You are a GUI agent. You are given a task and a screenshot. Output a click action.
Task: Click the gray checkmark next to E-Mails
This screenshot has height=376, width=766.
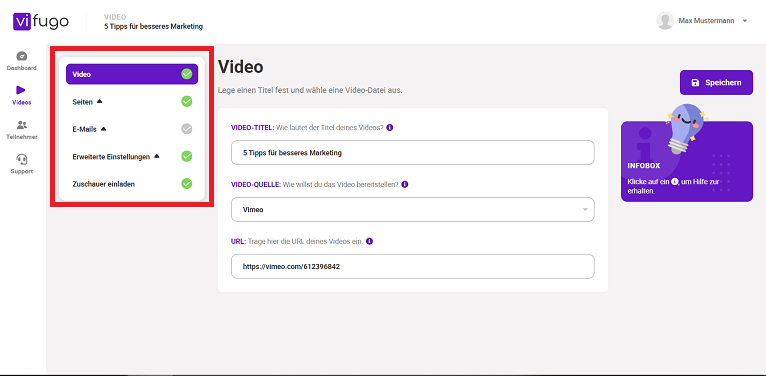coord(187,129)
